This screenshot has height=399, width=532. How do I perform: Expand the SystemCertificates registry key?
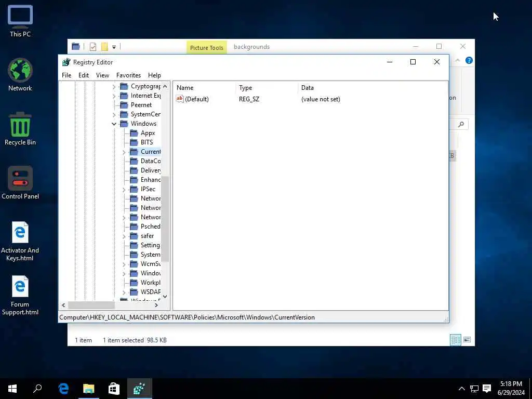[x=114, y=115]
